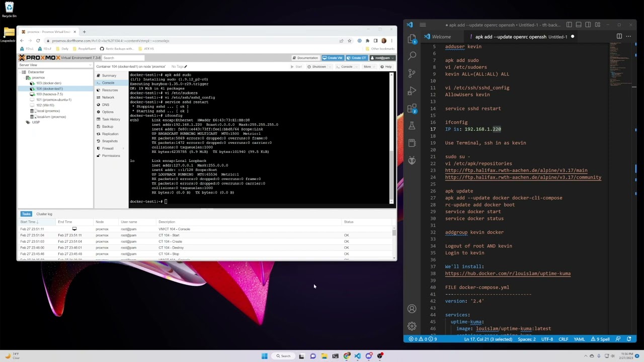Open the Server View dropdown in Proxmox
644x362 pixels.
pyautogui.click(x=55, y=65)
